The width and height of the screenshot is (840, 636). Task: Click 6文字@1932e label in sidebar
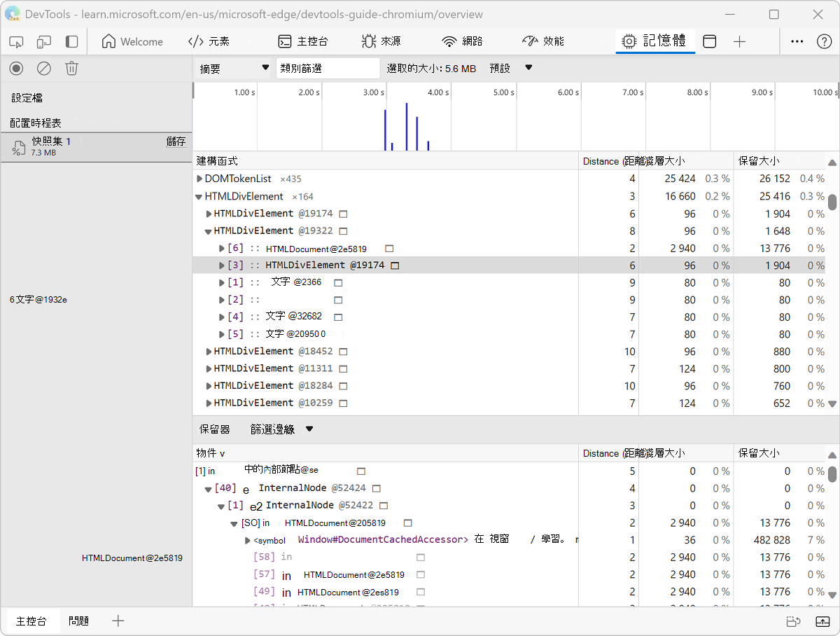tap(38, 300)
